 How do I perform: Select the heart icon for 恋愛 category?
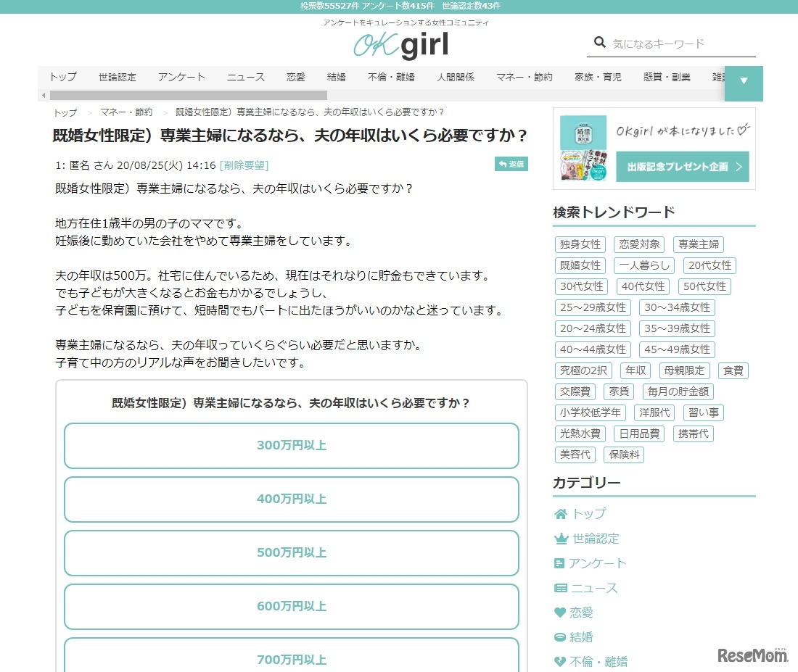click(559, 613)
